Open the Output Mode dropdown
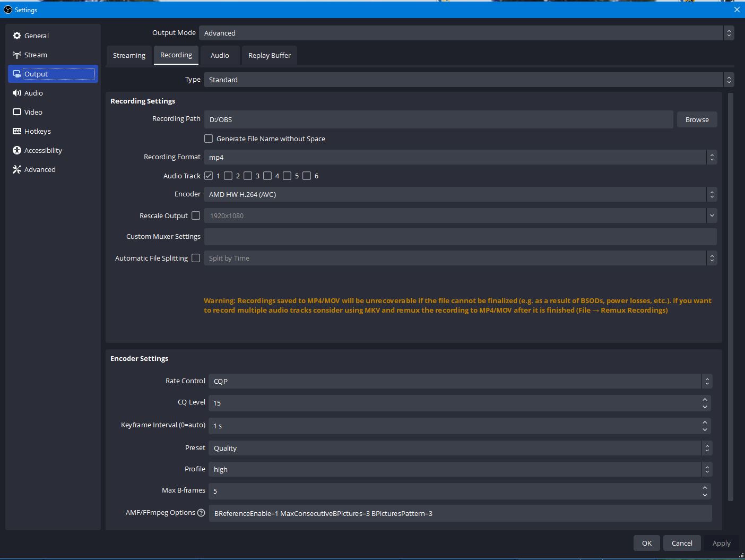The image size is (745, 560). tap(466, 33)
